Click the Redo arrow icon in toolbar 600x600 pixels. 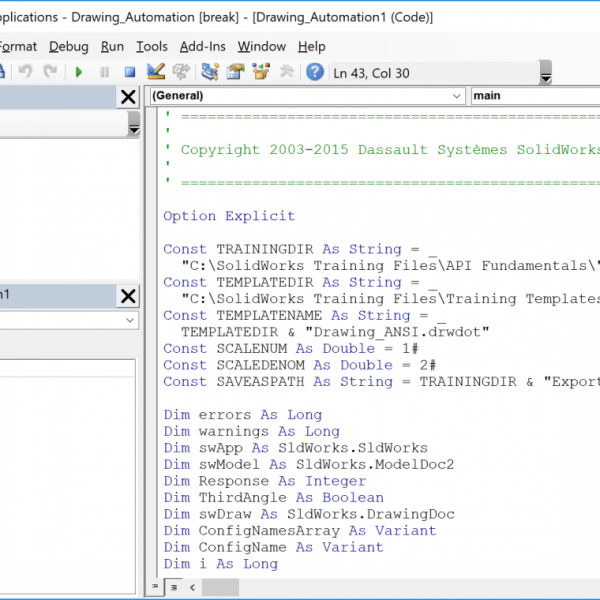point(50,72)
